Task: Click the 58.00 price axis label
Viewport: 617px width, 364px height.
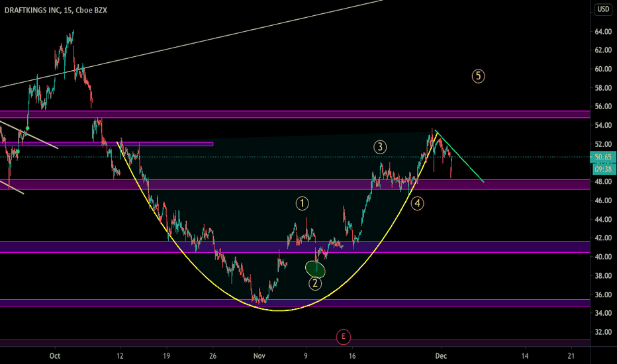Action: click(x=603, y=88)
